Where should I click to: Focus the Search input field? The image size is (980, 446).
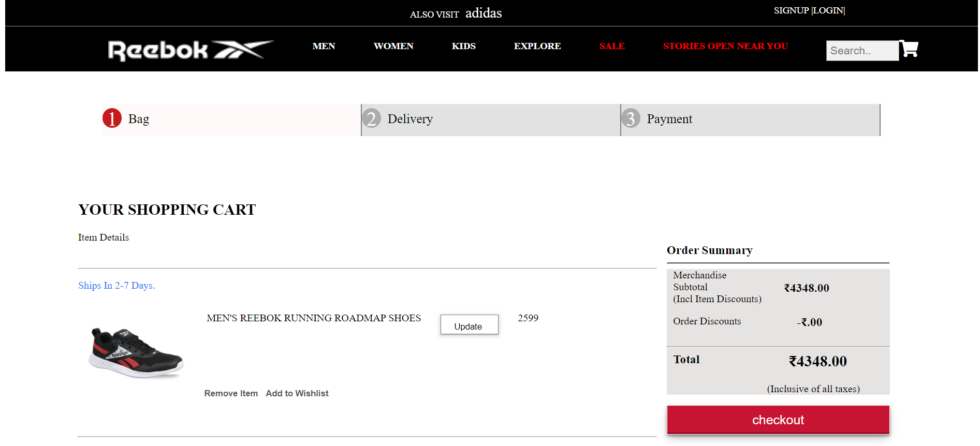(x=862, y=51)
